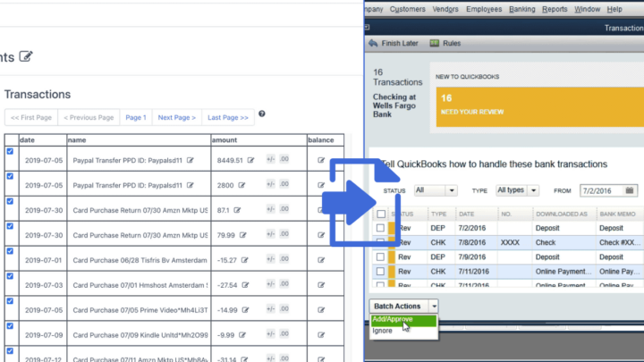Click .00 button on the 79.99 row
The image size is (644, 362).
(284, 234)
